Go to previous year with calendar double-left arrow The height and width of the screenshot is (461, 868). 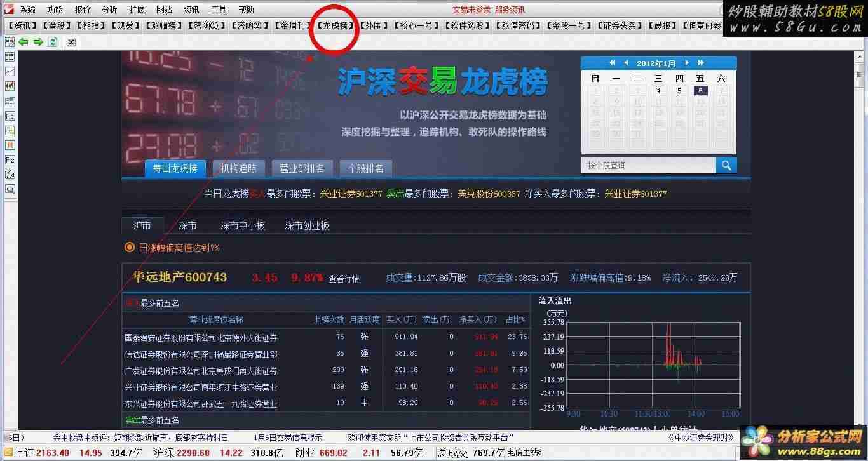point(613,63)
